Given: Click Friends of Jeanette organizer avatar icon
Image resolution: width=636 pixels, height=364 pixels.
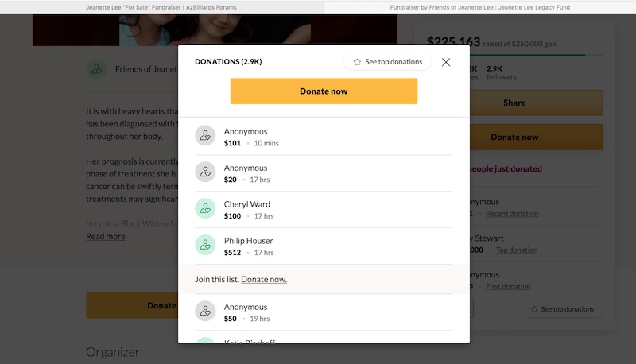Looking at the screenshot, I should click(96, 69).
